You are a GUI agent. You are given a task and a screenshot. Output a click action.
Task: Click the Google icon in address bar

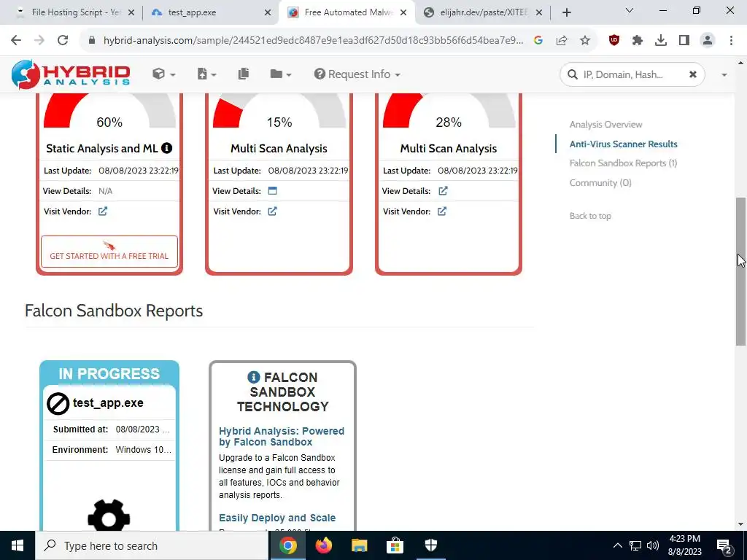click(538, 41)
